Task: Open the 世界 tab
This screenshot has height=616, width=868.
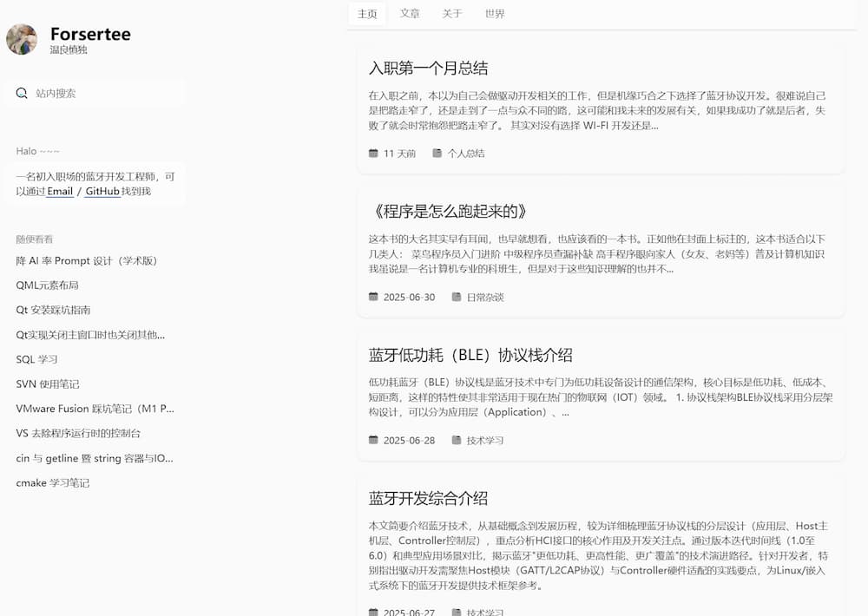Action: [495, 14]
